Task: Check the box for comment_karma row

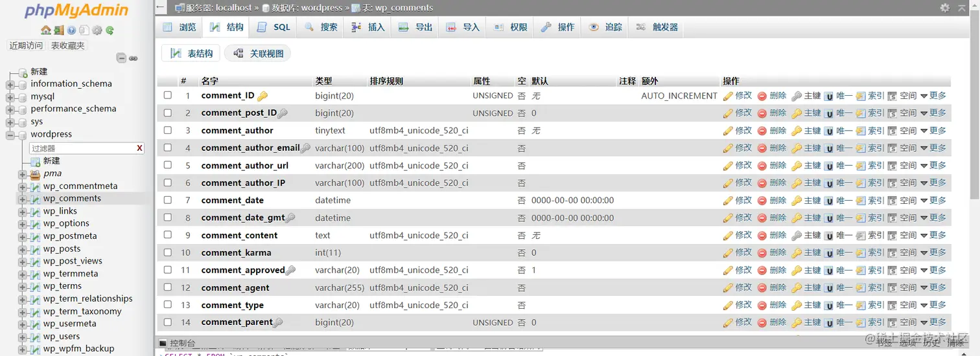Action: [168, 252]
